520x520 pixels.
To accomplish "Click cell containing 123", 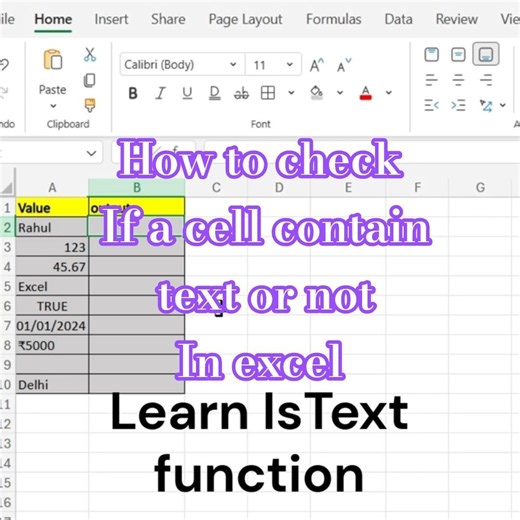I will [x=52, y=247].
